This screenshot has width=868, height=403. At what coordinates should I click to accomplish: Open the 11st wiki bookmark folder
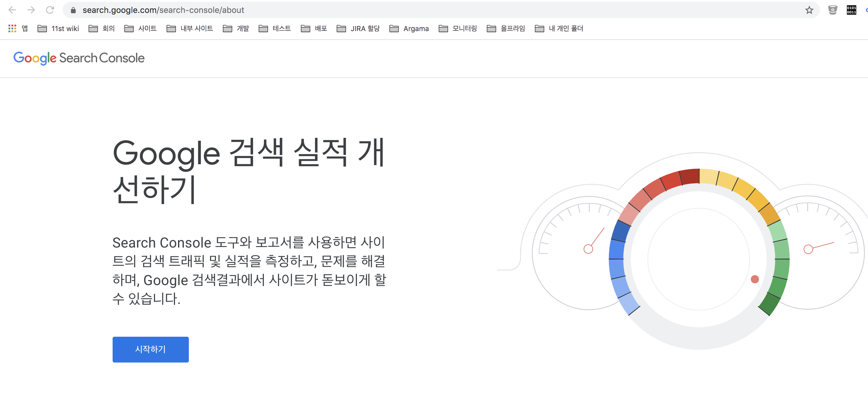[58, 29]
